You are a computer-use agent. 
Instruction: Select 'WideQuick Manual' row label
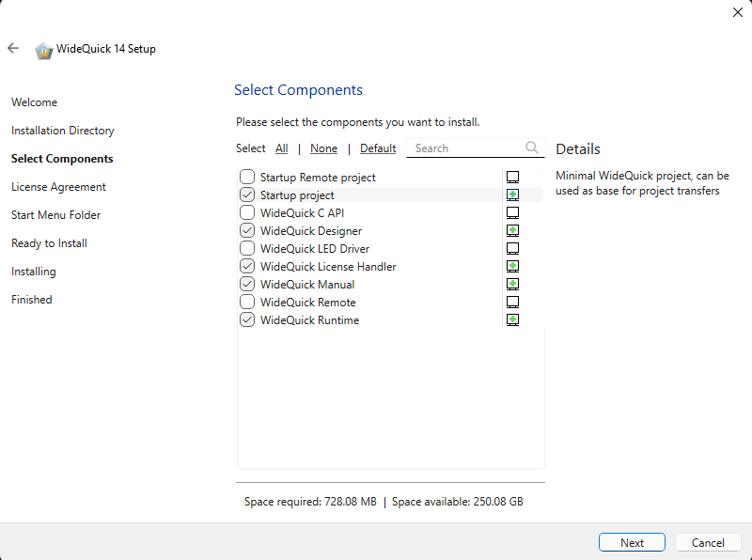point(307,285)
